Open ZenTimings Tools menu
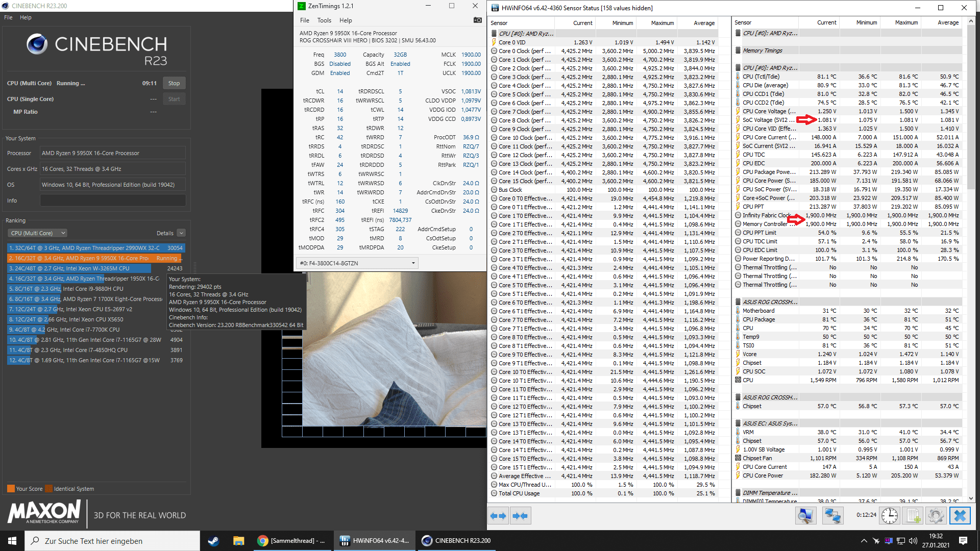The image size is (980, 551). click(324, 20)
